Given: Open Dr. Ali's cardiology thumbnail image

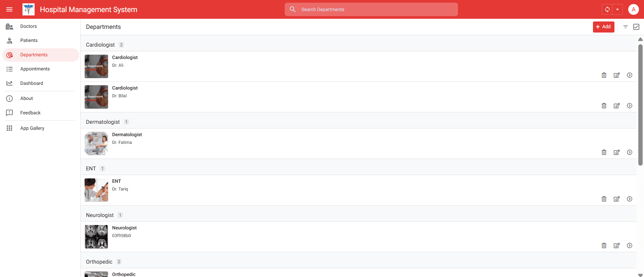Looking at the screenshot, I should pyautogui.click(x=96, y=66).
